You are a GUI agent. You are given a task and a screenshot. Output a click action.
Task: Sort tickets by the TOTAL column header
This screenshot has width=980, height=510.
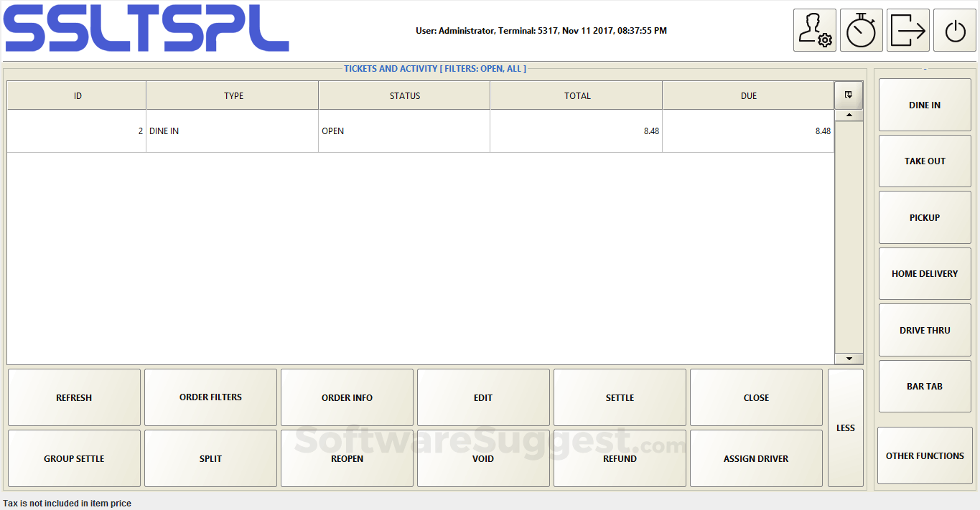576,95
